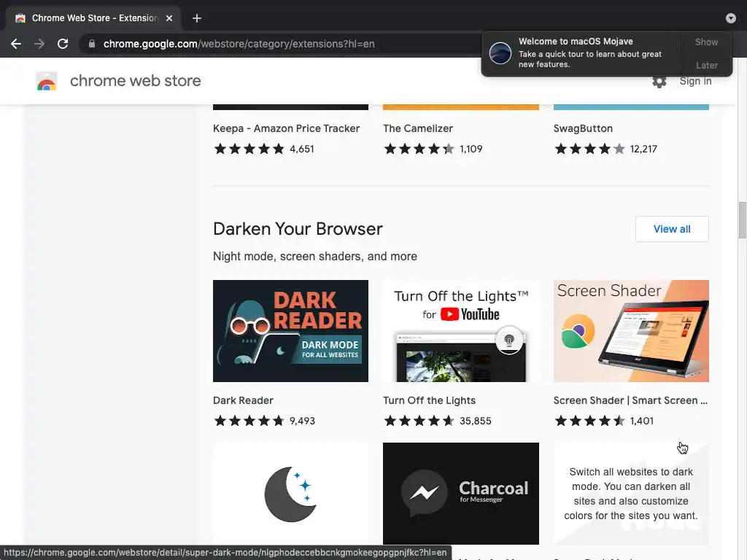Click the Dark Reader title text
Image resolution: width=747 pixels, height=560 pixels.
click(x=243, y=400)
